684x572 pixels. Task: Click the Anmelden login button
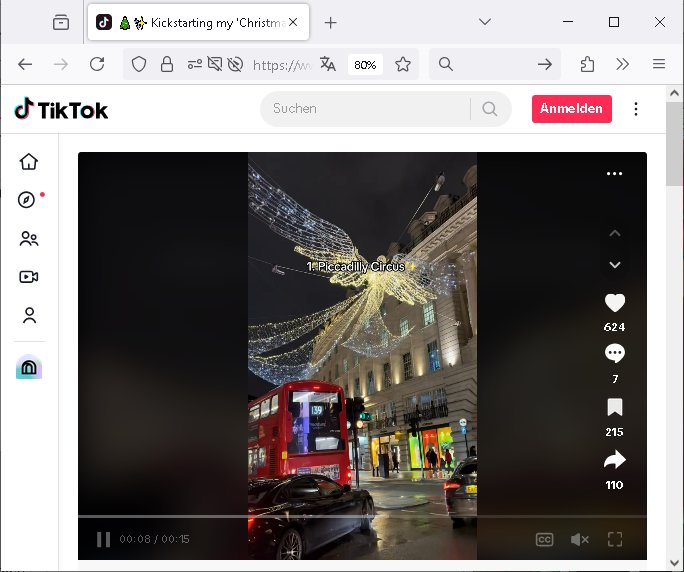pyautogui.click(x=571, y=109)
